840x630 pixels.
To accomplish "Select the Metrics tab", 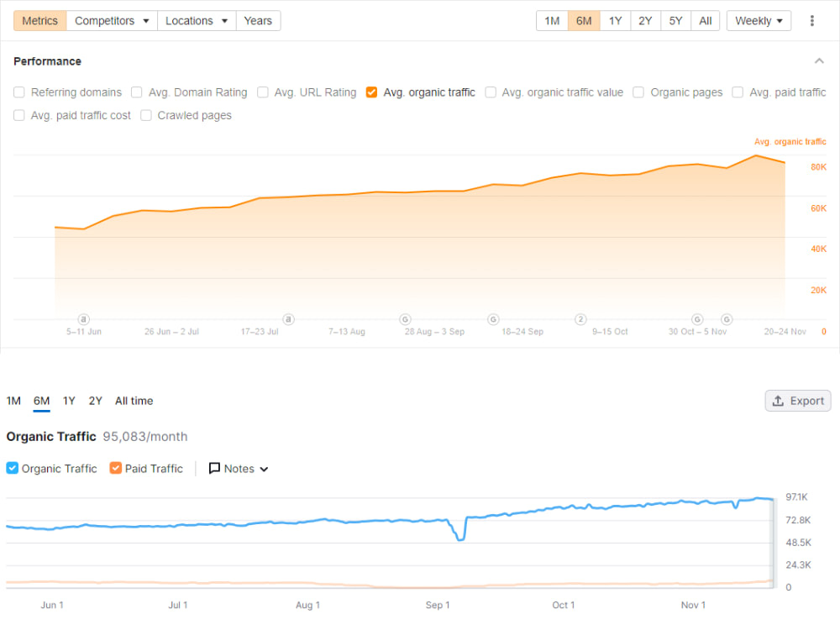I will (x=40, y=21).
